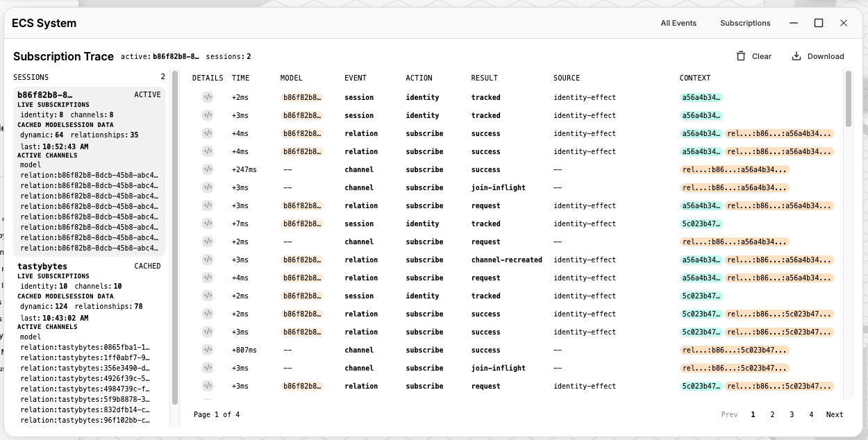Open details for join-inflight 5c023b47 row
The height and width of the screenshot is (440, 868).
208,368
